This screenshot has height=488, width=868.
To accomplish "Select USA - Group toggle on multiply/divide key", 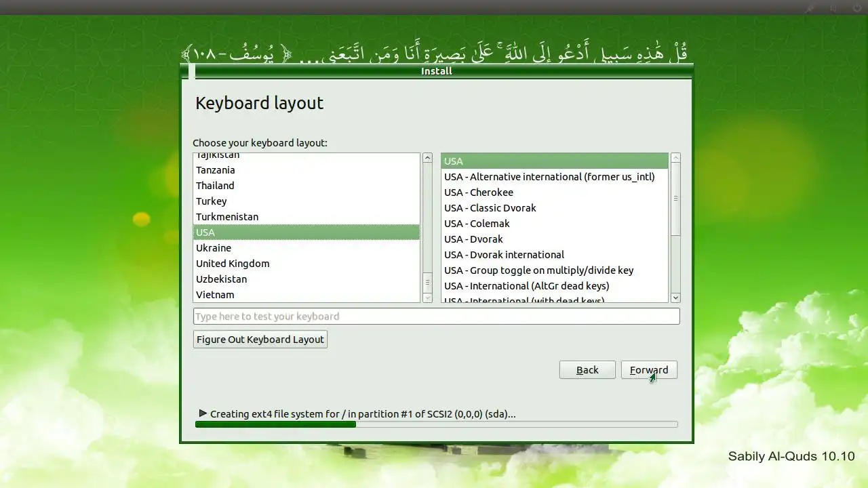I will point(555,270).
